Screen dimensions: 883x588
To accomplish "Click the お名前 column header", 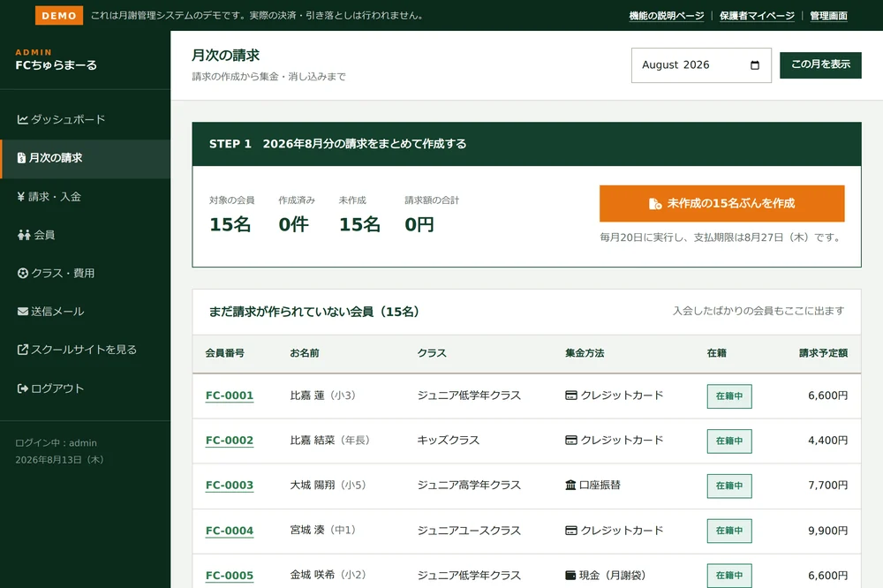I will (305, 353).
